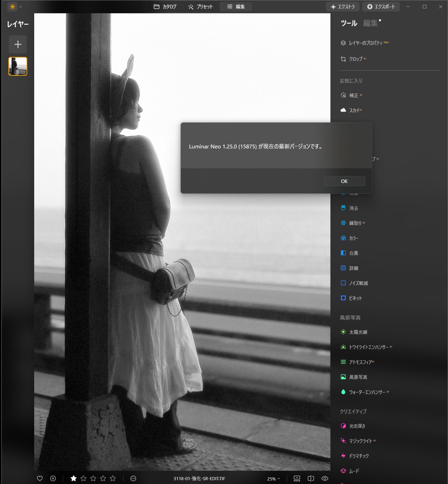
Task: Toggle before/after comparison view
Action: click(x=310, y=478)
